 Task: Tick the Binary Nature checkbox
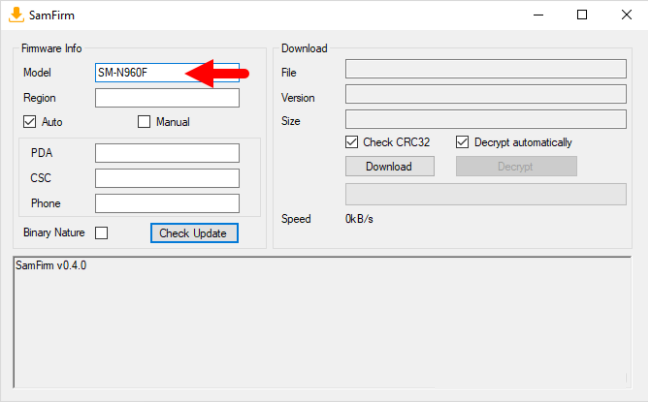[101, 233]
